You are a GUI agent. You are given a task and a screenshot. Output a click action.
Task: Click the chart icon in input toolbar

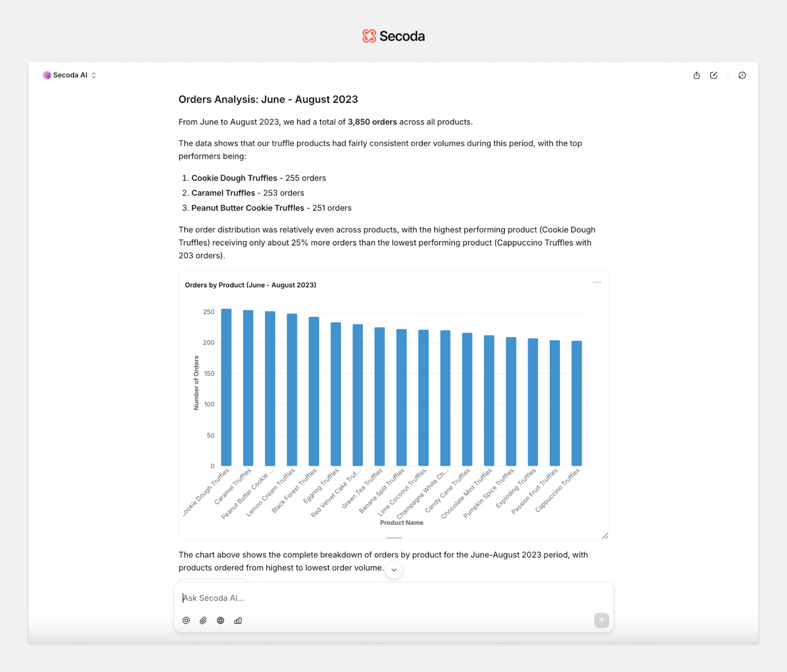click(x=238, y=620)
